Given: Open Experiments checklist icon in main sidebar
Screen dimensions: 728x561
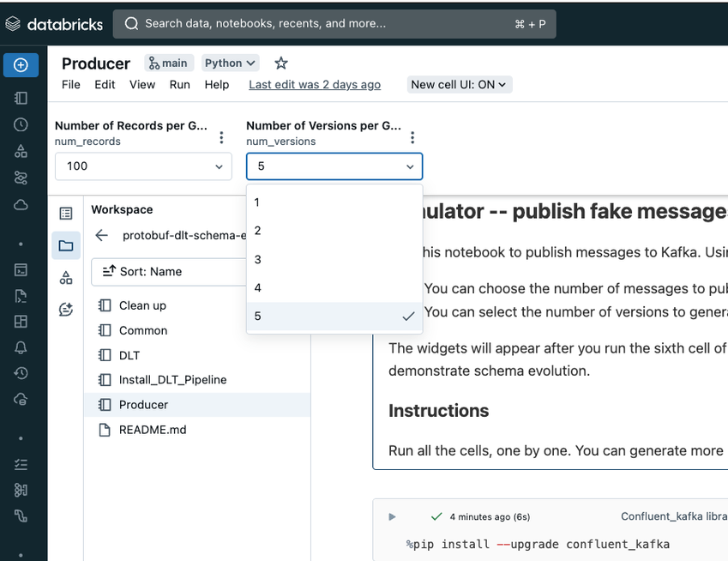Looking at the screenshot, I should pos(21,464).
